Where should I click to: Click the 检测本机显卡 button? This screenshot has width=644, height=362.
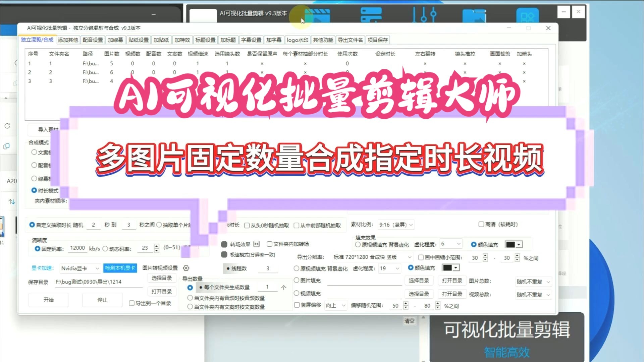[x=120, y=268]
